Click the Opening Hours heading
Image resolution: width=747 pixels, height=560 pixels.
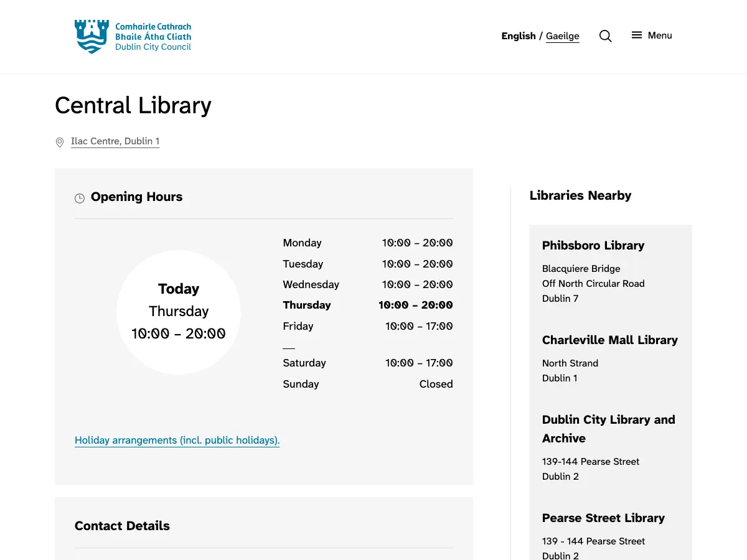point(137,197)
